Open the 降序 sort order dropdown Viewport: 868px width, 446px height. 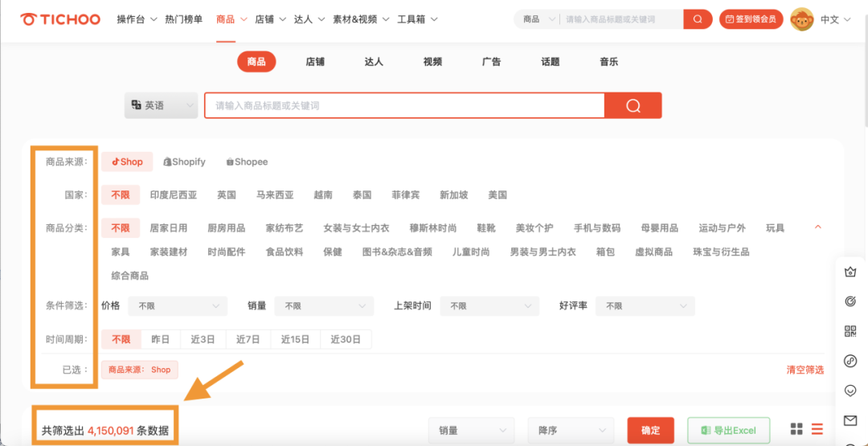pos(571,431)
